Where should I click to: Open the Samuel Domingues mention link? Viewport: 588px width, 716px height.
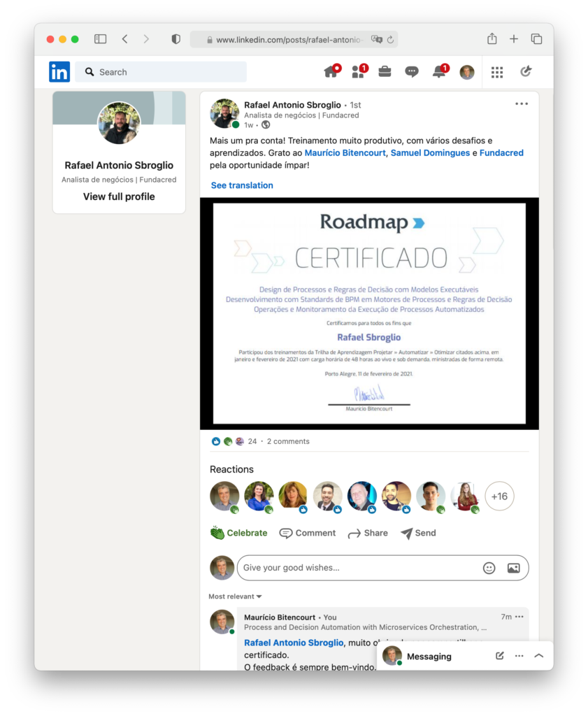tap(430, 153)
